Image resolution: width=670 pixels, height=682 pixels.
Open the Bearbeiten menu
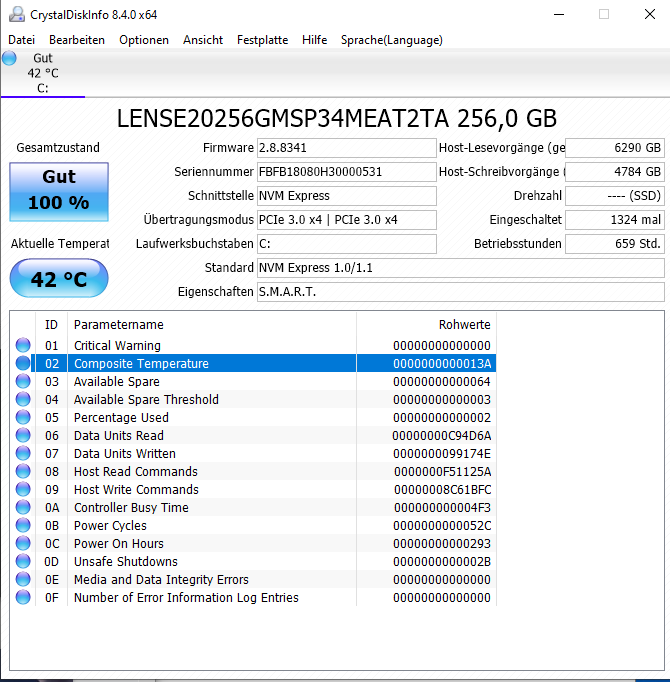pyautogui.click(x=77, y=40)
